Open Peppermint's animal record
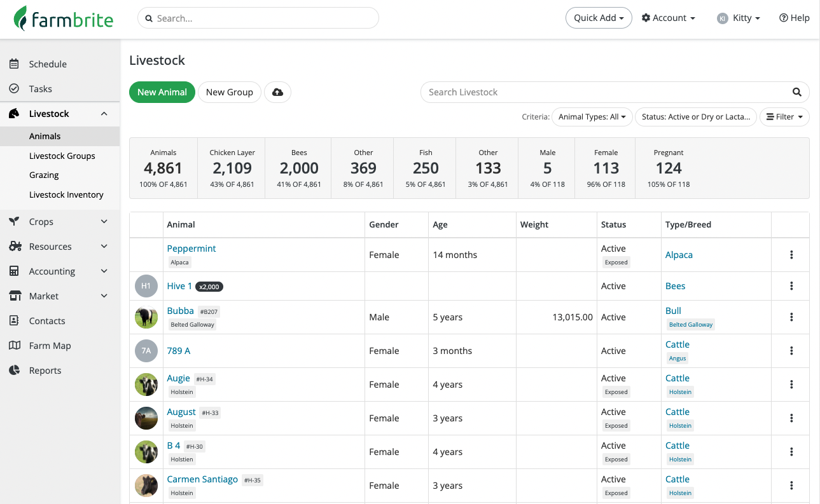This screenshot has width=820, height=504. click(191, 249)
